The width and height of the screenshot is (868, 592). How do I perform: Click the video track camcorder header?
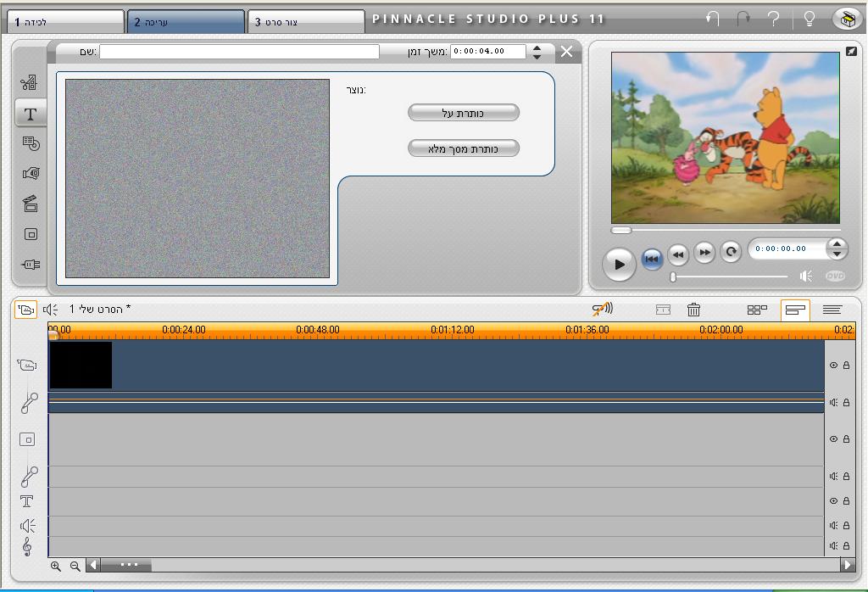[x=26, y=365]
